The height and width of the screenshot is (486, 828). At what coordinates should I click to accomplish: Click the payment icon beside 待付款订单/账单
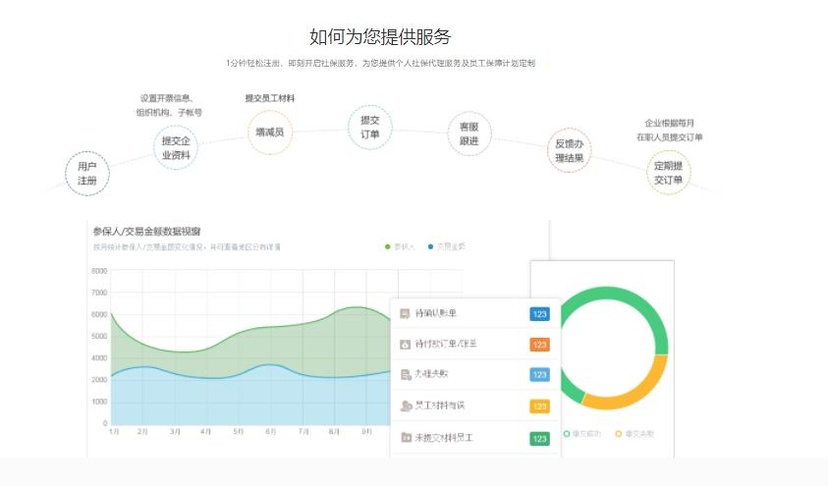[x=405, y=344]
